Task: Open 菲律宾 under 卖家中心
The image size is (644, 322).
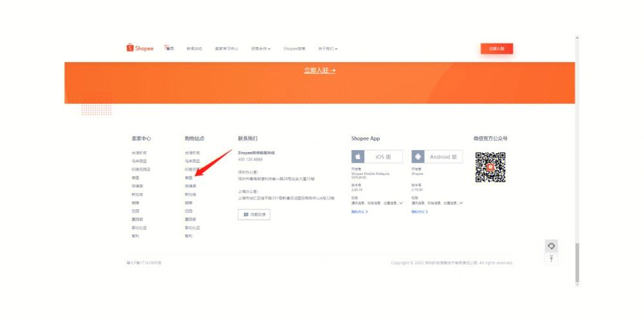Action: pos(137,186)
